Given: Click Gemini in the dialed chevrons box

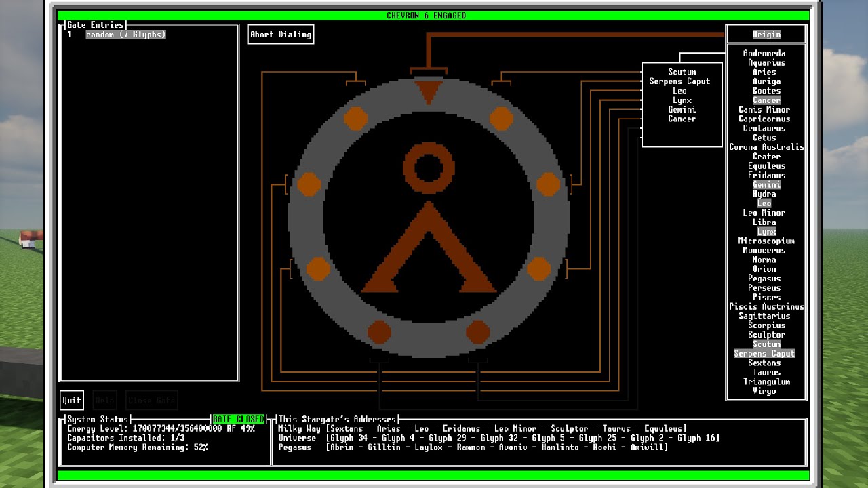Looking at the screenshot, I should click(682, 110).
